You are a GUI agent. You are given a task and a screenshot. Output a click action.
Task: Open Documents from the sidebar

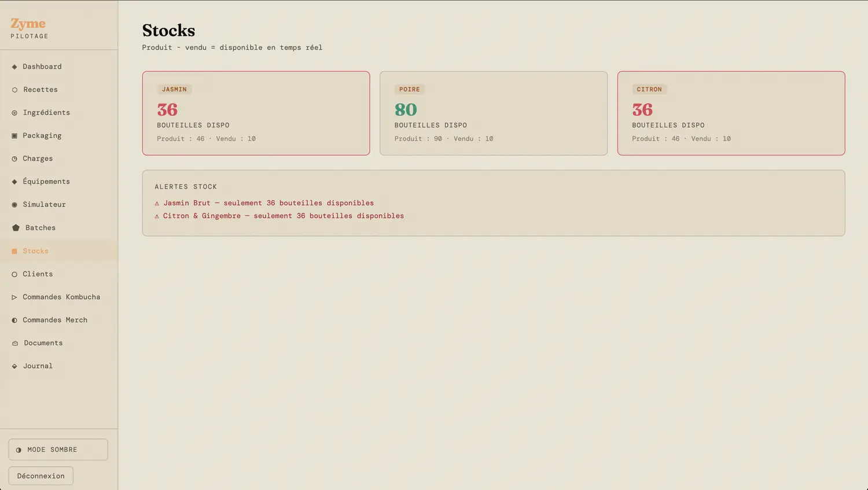tap(59, 343)
